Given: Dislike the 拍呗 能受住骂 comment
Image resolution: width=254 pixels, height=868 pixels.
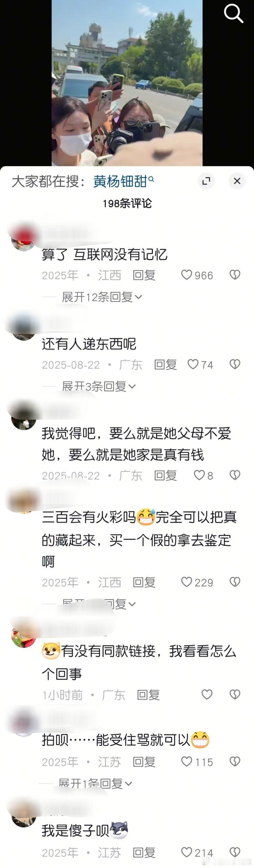Looking at the screenshot, I should point(235,762).
